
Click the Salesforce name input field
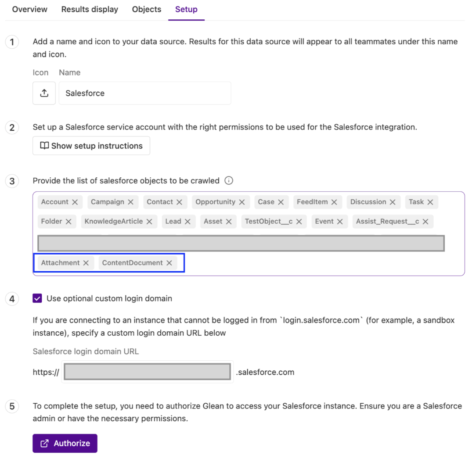pos(145,93)
